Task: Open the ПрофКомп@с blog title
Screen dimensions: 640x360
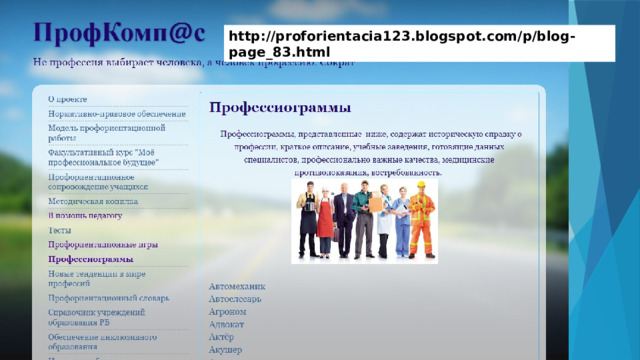Action: click(x=119, y=33)
